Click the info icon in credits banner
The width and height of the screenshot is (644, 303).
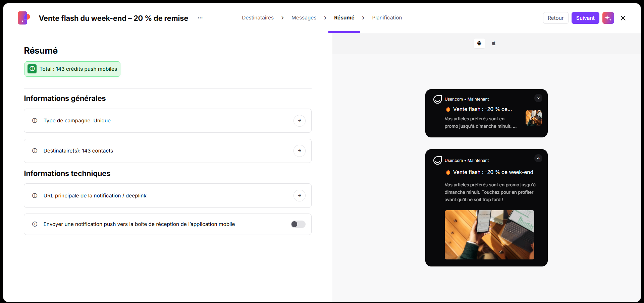[x=32, y=69]
